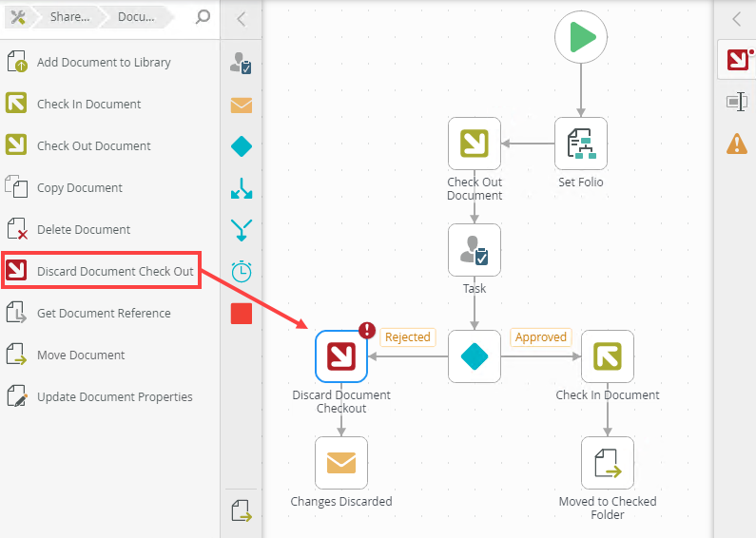The height and width of the screenshot is (538, 756).
Task: Click the red error badge on Discard step
Action: 367,330
